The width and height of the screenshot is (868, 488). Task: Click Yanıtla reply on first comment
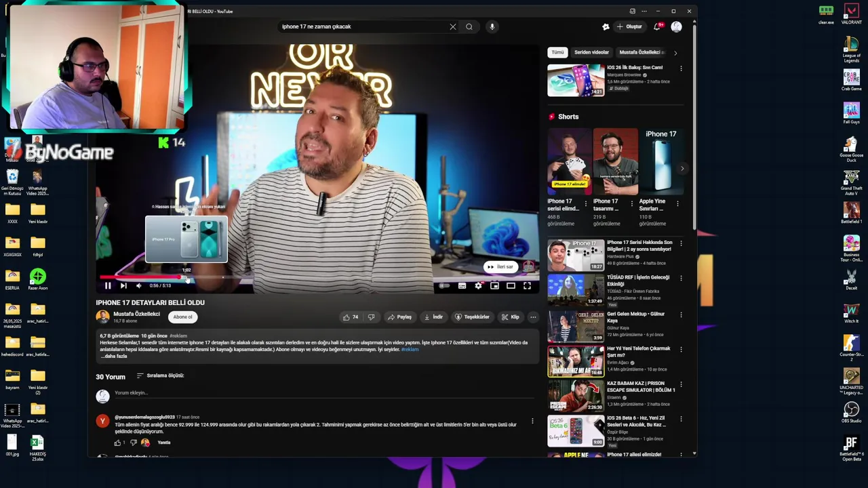click(163, 443)
